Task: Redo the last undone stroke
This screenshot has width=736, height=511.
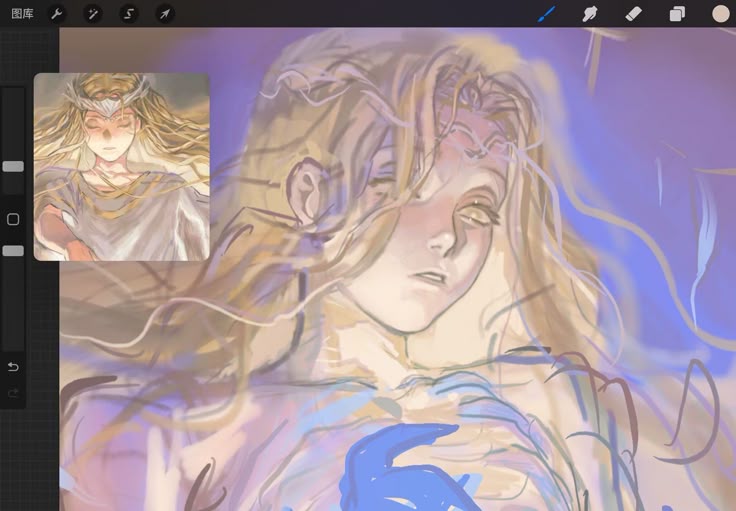Action: coord(13,393)
